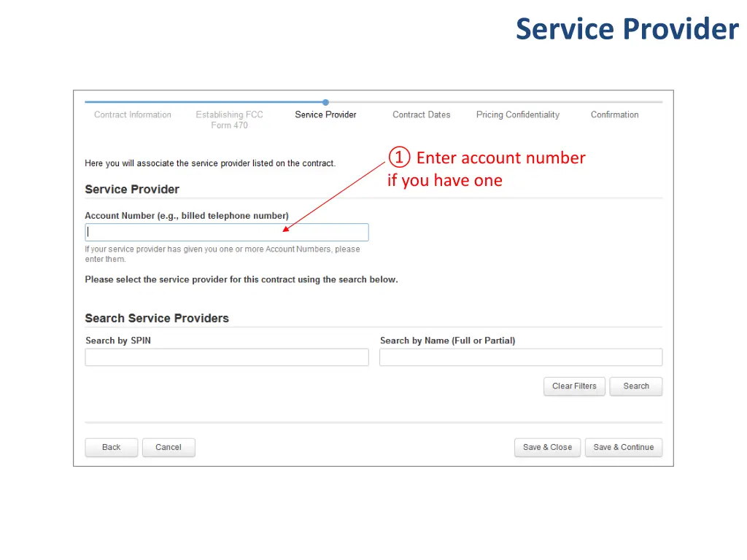Open the Confirmation step
This screenshot has height=560, width=747.
(x=614, y=114)
